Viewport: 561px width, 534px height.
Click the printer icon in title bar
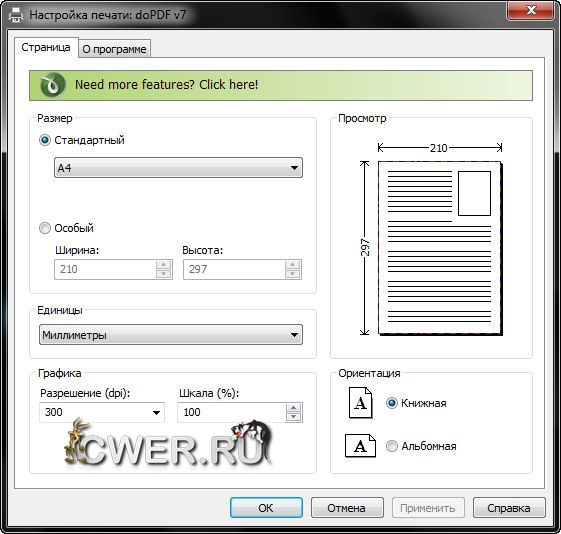click(x=15, y=15)
